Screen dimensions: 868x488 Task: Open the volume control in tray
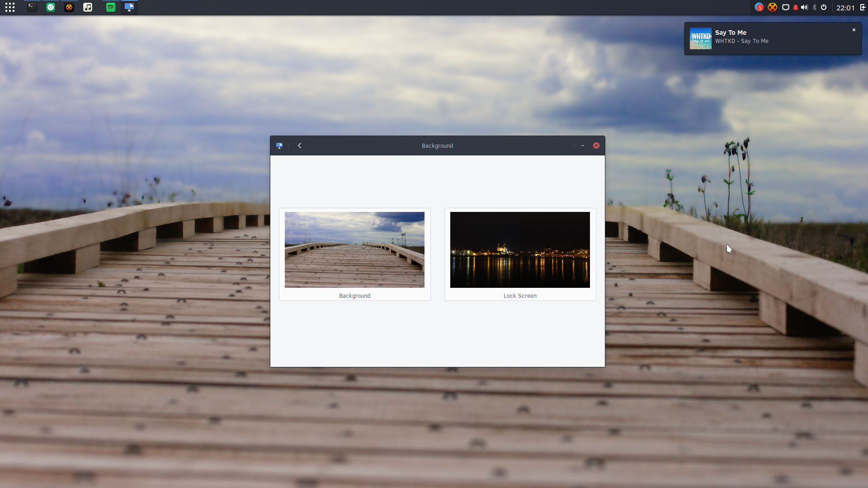(805, 7)
